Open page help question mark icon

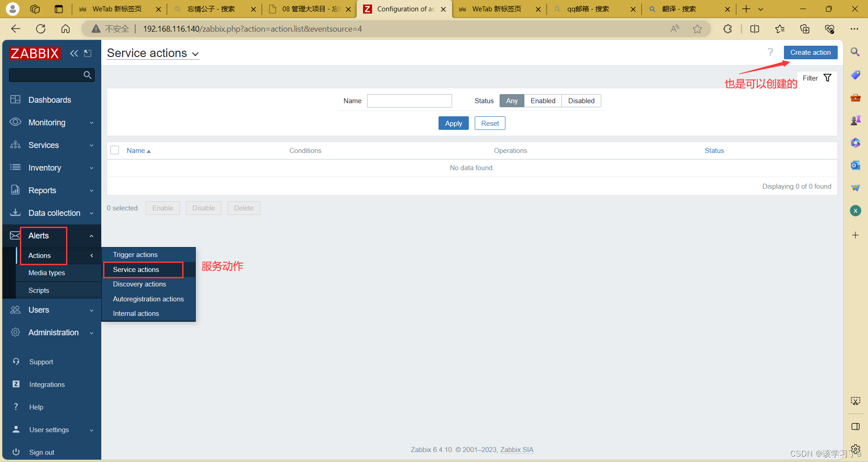tap(770, 52)
